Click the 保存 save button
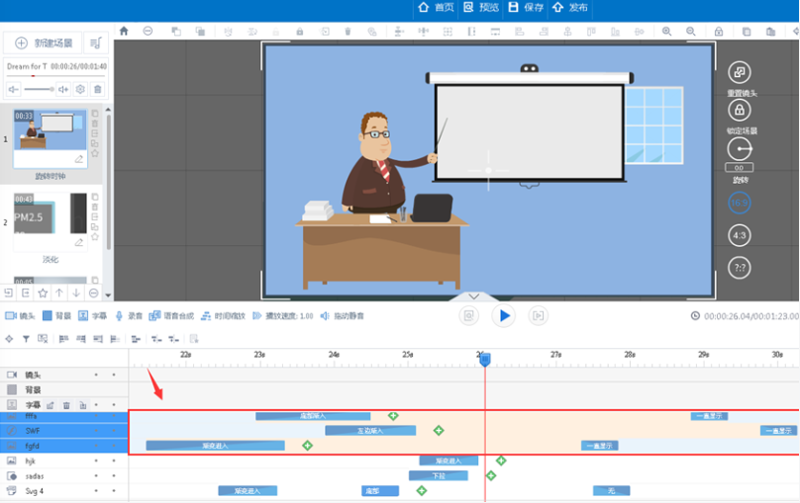The width and height of the screenshot is (800, 503). click(x=526, y=7)
